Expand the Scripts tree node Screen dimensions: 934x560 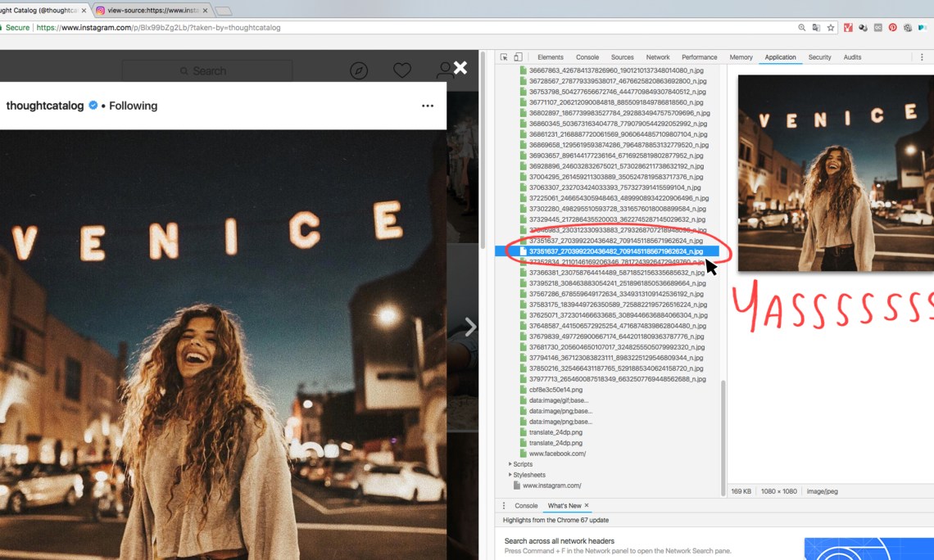510,464
